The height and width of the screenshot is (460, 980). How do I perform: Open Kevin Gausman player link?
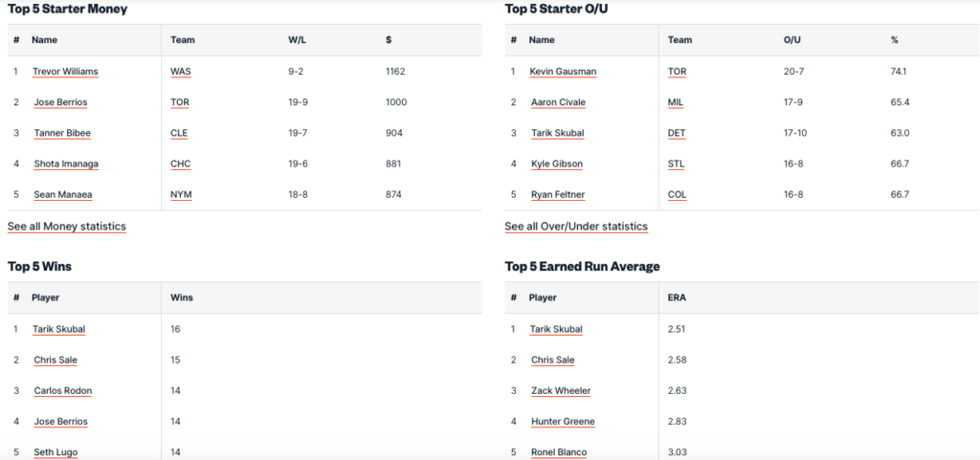562,72
